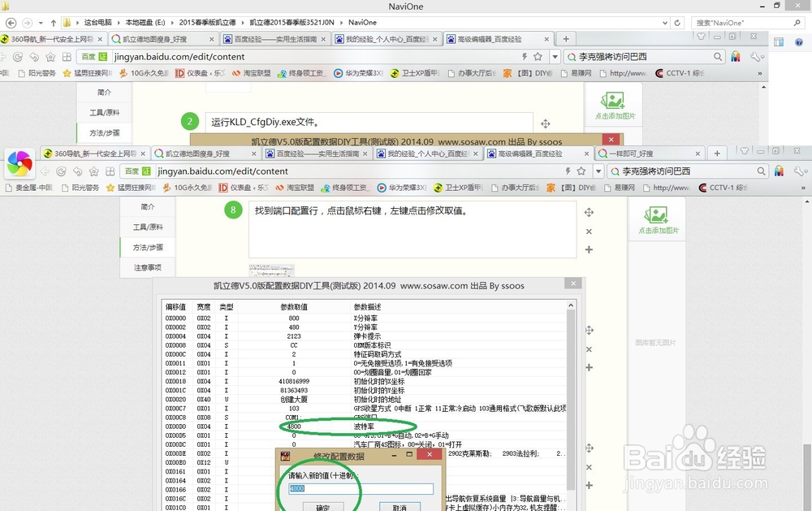Refresh the NaviOne folder in Explorer
The height and width of the screenshot is (511, 812).
click(x=677, y=23)
